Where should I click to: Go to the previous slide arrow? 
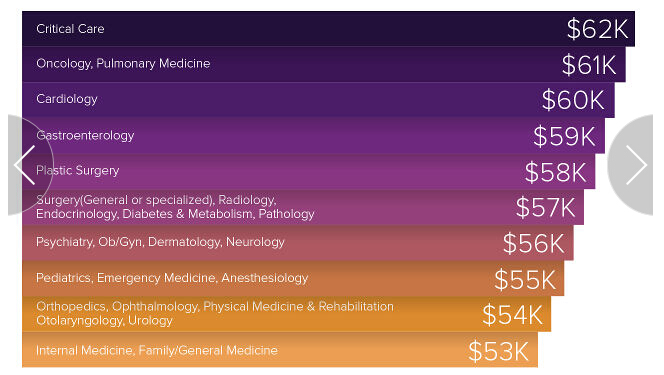click(25, 165)
